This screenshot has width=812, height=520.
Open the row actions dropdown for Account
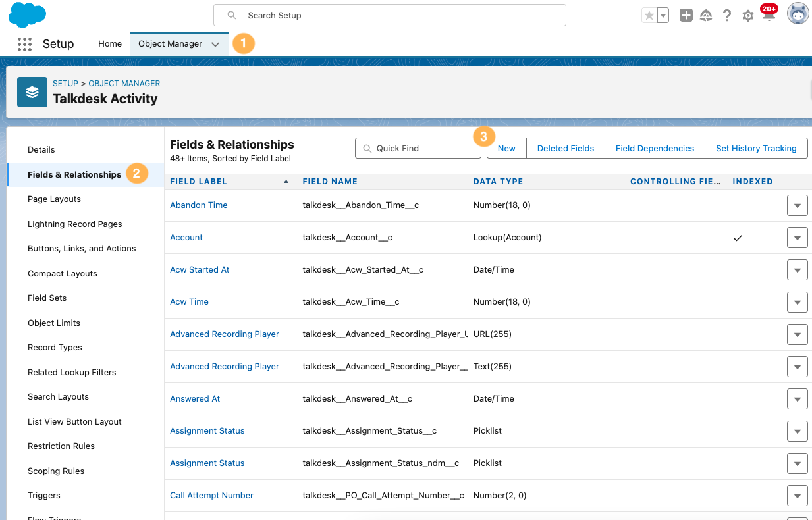click(798, 238)
